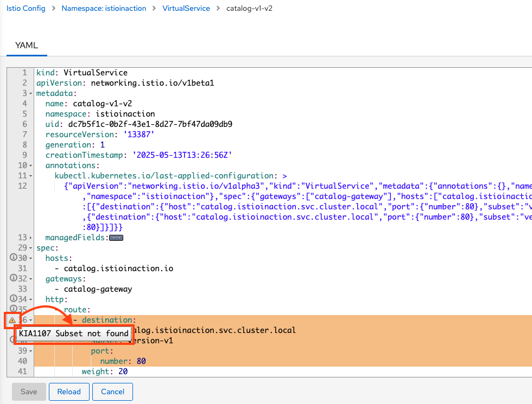Click the 'weight: 20' line
The height and width of the screenshot is (404, 532).
[105, 372]
